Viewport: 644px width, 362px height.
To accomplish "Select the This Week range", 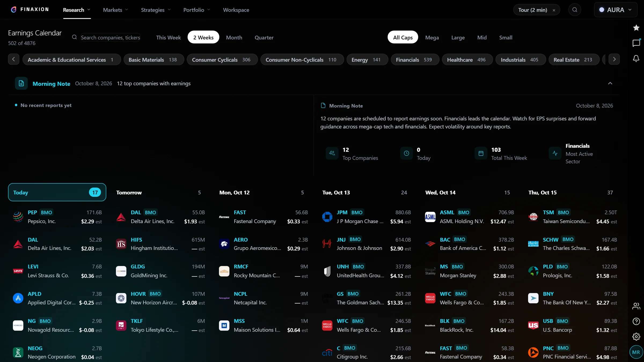I will (x=169, y=38).
